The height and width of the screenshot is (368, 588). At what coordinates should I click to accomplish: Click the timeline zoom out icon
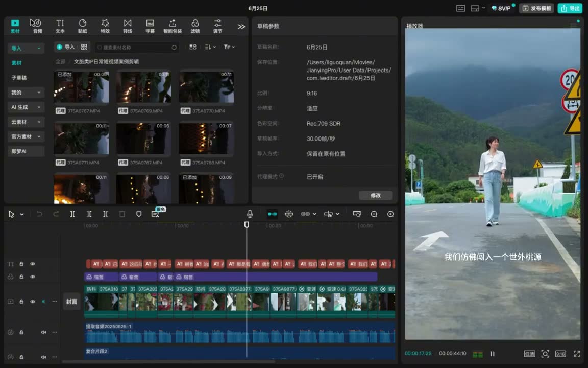[x=374, y=214]
